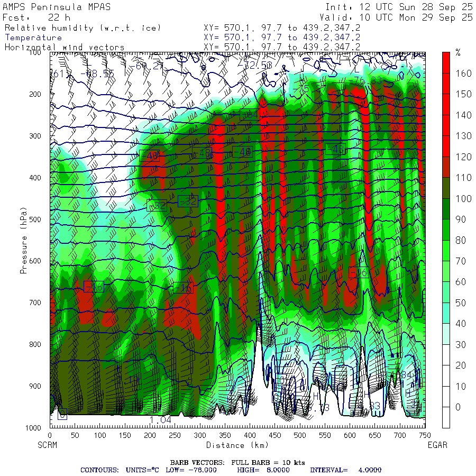Click the 'LOW= -76.000' contour value

point(191,470)
